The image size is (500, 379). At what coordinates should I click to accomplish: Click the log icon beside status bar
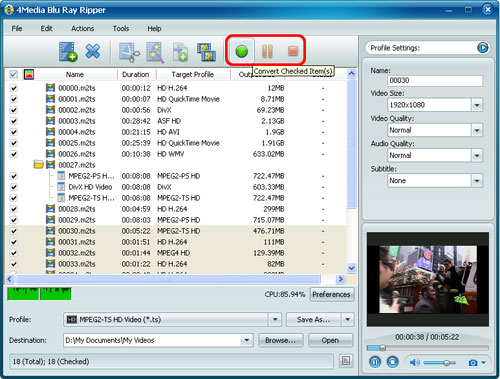pos(346,360)
